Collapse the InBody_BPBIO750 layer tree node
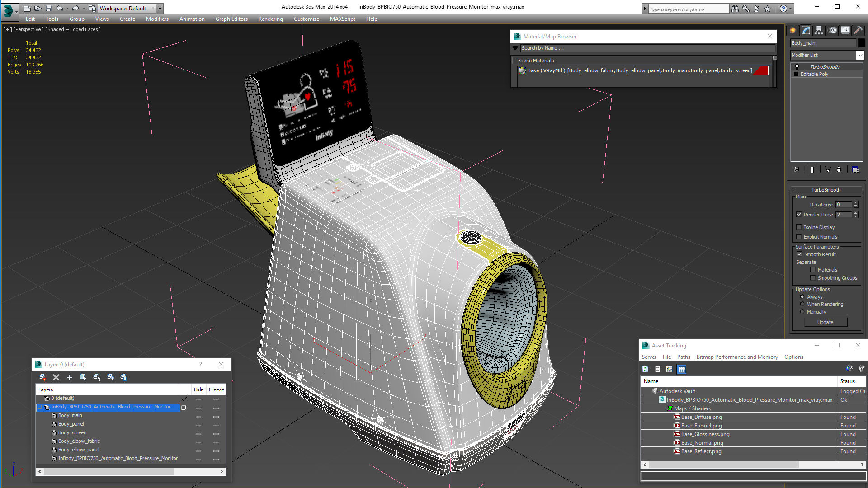The height and width of the screenshot is (488, 868). pos(40,407)
